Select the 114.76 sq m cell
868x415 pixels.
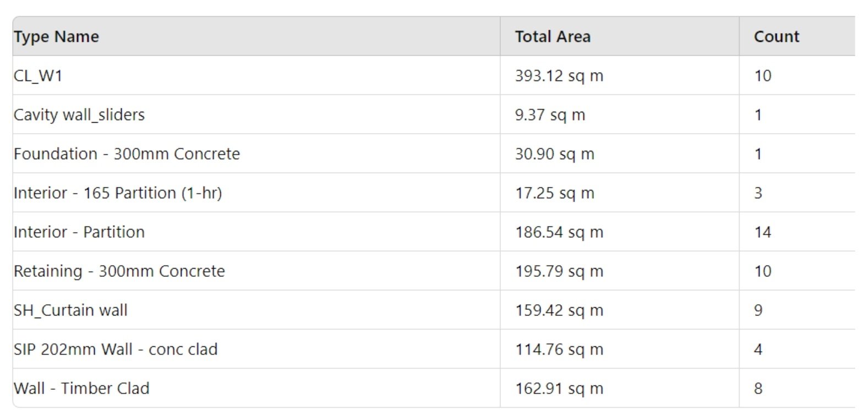[559, 349]
